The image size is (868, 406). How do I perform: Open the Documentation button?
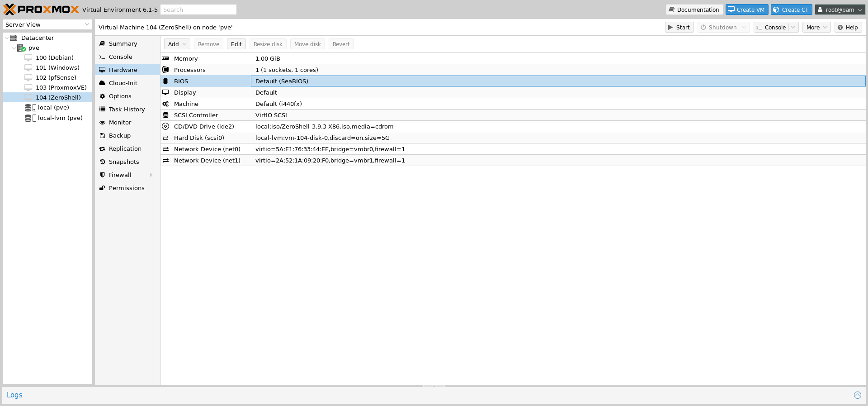coord(694,10)
